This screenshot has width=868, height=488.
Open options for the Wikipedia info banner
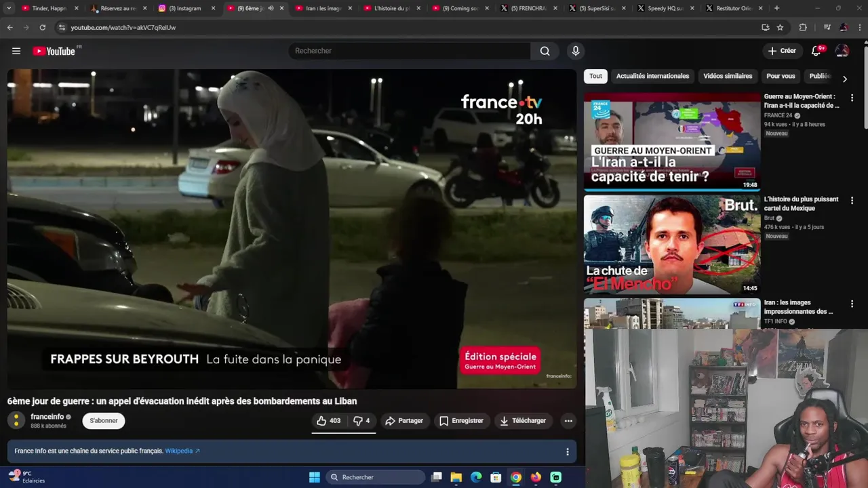pos(568,451)
